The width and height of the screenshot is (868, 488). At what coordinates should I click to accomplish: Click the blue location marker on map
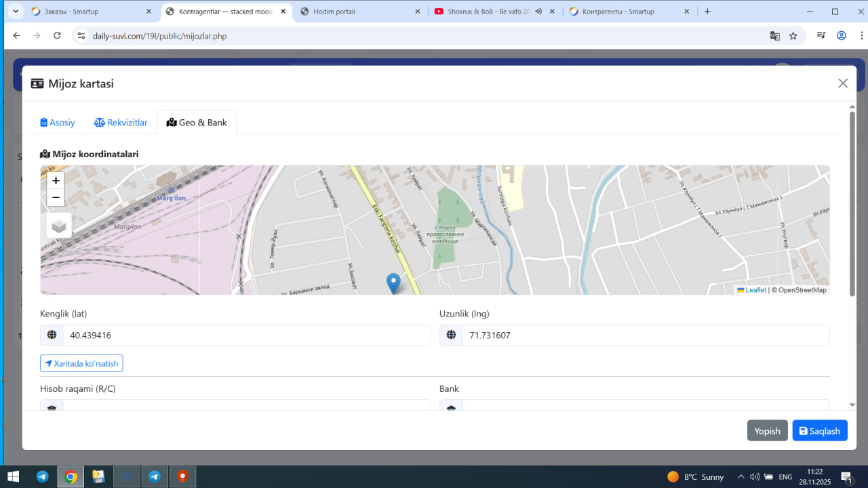click(x=393, y=282)
